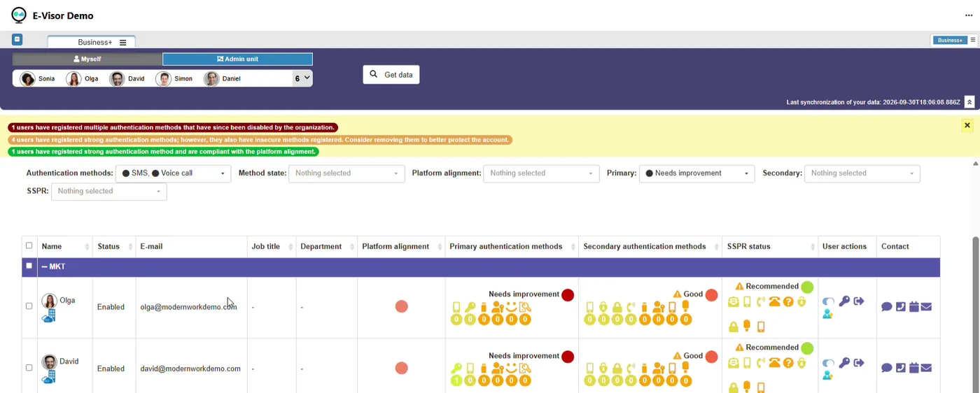Click the Get data button
980x393 pixels.
click(x=391, y=75)
